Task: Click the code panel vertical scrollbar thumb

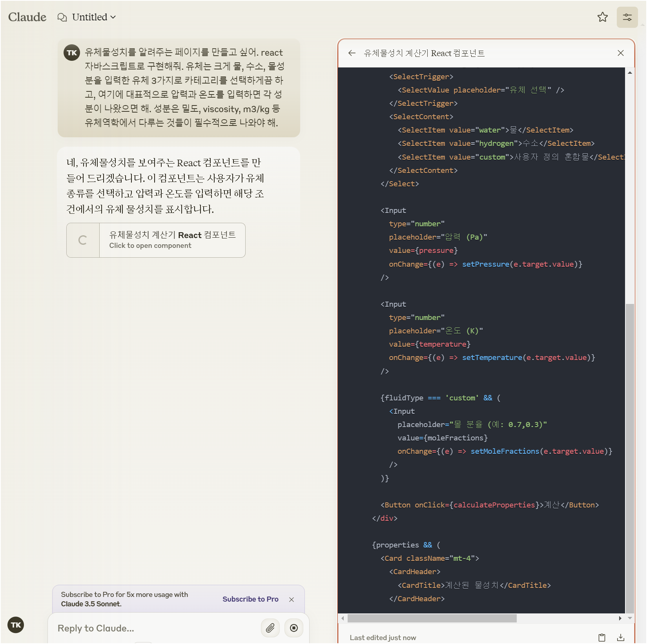Action: coord(629,458)
